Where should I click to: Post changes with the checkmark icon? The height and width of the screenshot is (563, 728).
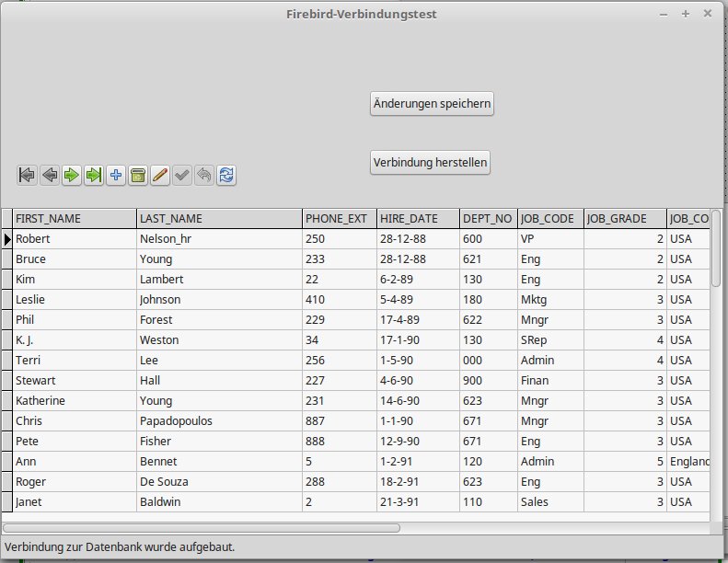(182, 175)
